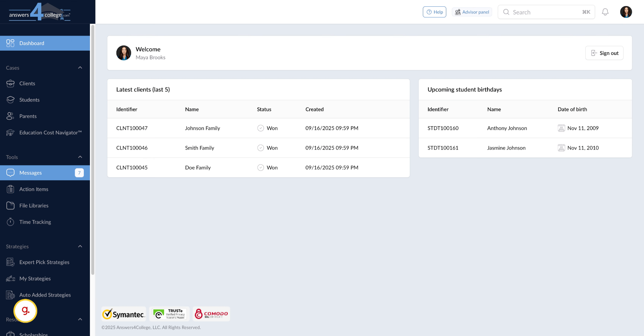Collapse the Tools section
Image resolution: width=644 pixels, height=336 pixels.
click(80, 157)
